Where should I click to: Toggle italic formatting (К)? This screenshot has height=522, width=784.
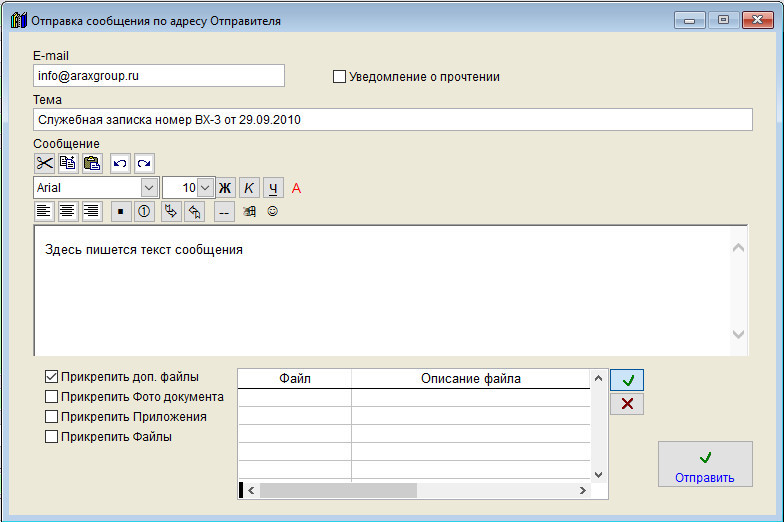click(x=249, y=188)
